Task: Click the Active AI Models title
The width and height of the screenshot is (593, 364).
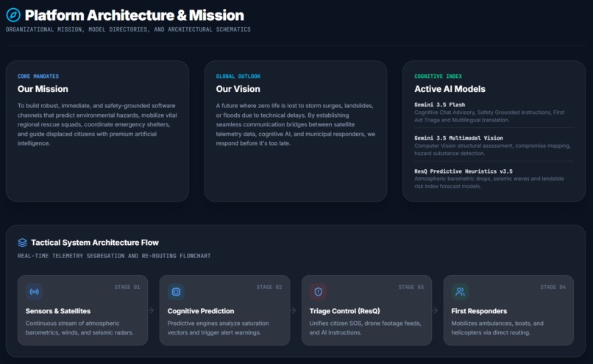Action: pyautogui.click(x=450, y=89)
